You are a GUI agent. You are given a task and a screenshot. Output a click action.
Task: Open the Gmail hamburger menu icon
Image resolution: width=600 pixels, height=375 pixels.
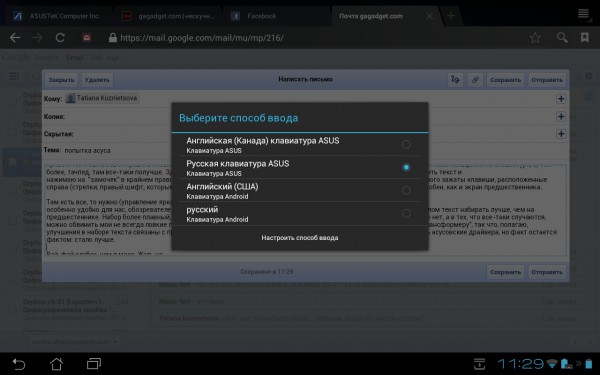pyautogui.click(x=14, y=76)
